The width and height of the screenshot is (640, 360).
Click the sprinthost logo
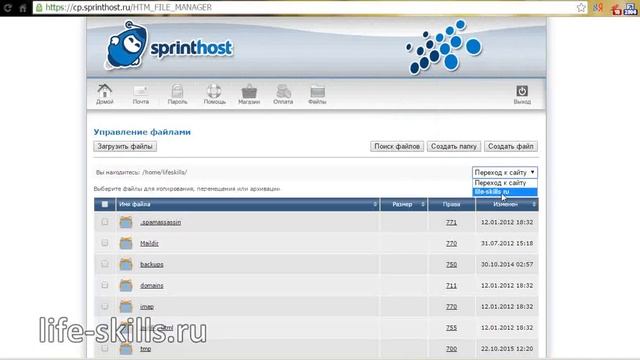[x=169, y=46]
